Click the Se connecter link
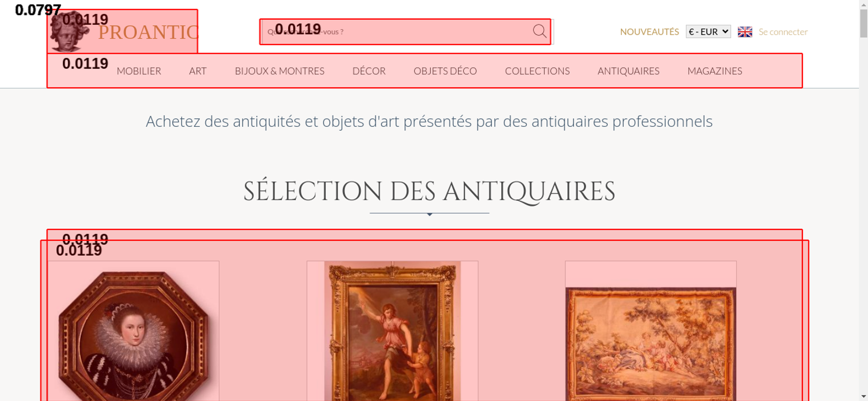This screenshot has width=868, height=401. 783,32
